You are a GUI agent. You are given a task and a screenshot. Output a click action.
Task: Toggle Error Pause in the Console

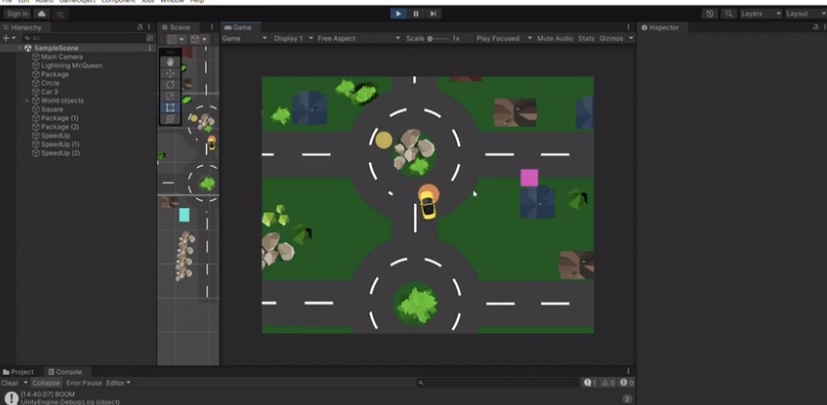84,383
